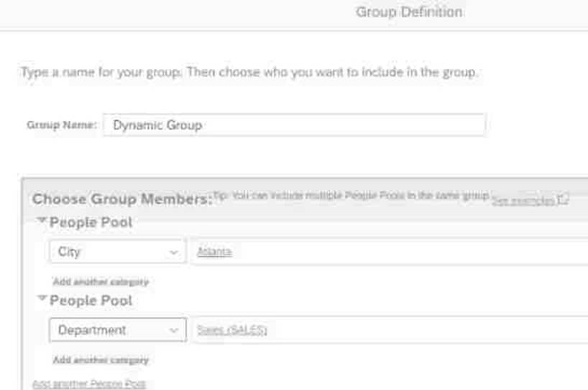Open the City category dropdown
The height and width of the screenshot is (390, 588).
[117, 252]
